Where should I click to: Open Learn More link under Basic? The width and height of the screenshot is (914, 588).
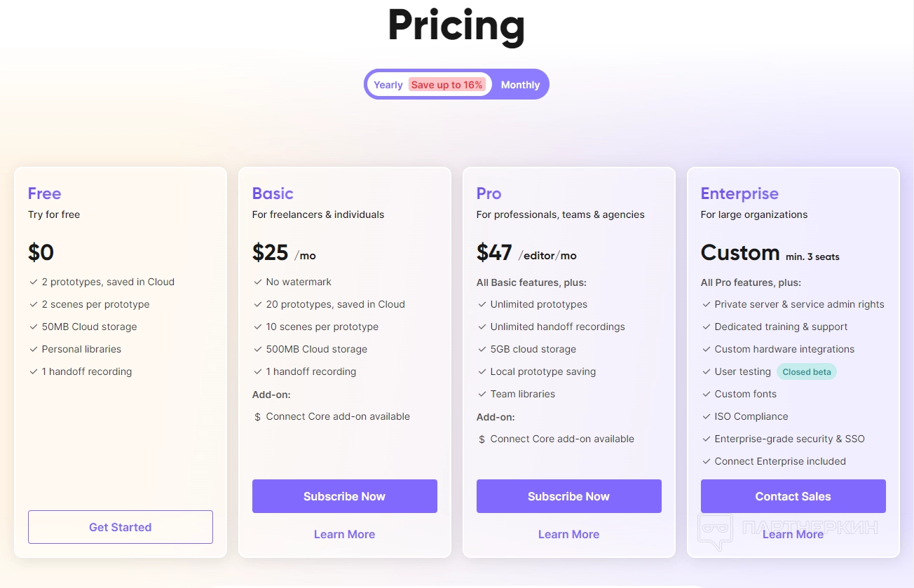(x=344, y=534)
